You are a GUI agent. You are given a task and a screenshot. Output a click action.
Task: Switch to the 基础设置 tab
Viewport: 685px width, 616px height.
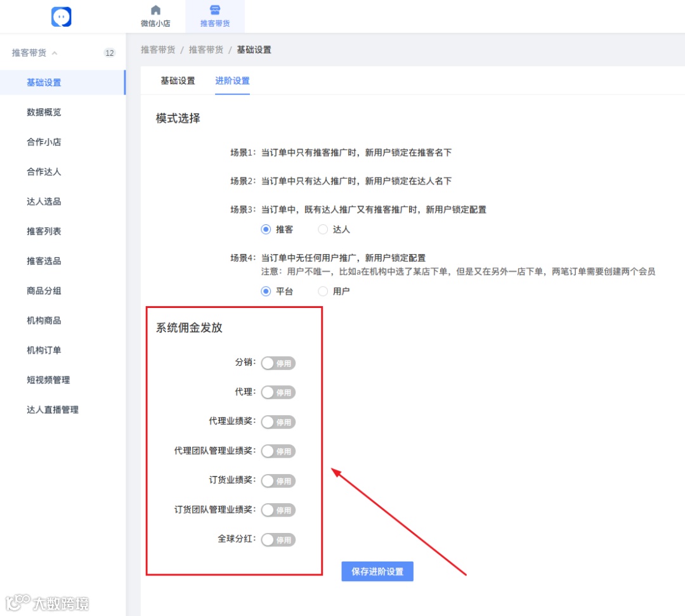click(178, 80)
